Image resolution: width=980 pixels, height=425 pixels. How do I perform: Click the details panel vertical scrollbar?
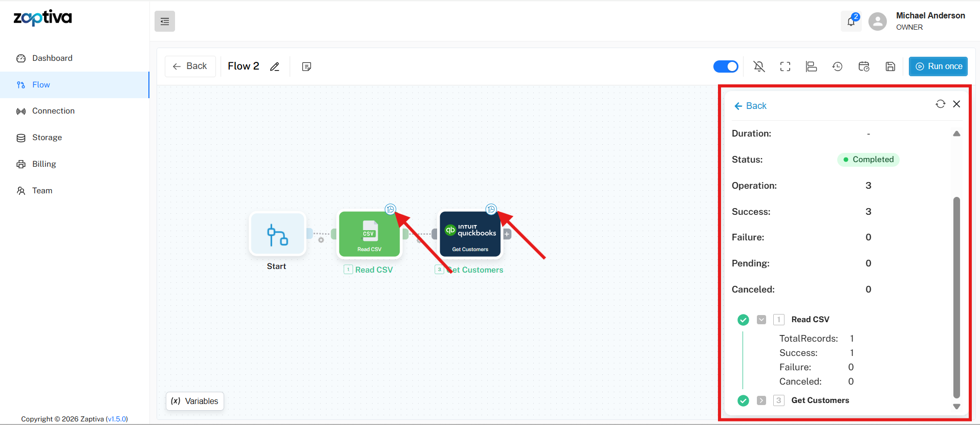(956, 297)
